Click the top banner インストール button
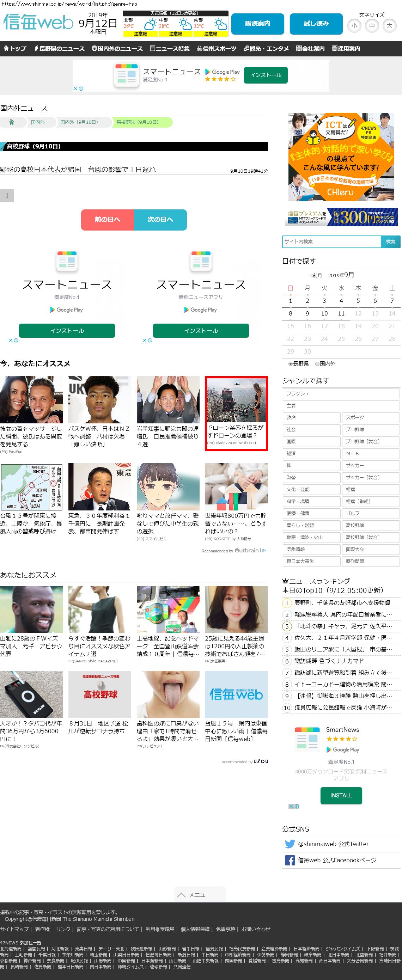 [x=266, y=75]
